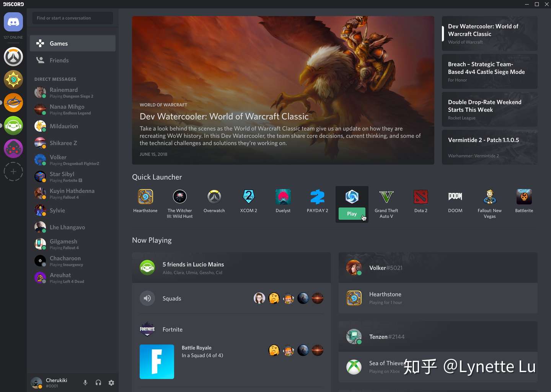Click Find or start a conversation field
Viewport: 551px width, 392px height.
coord(73,18)
